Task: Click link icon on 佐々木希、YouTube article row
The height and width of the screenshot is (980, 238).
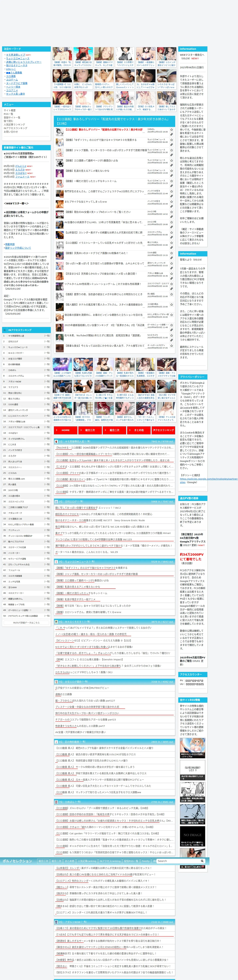Action: (x=171, y=340)
